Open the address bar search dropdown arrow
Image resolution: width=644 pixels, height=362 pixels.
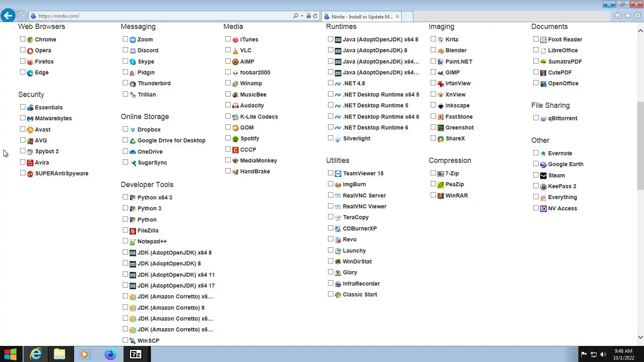coord(302,16)
